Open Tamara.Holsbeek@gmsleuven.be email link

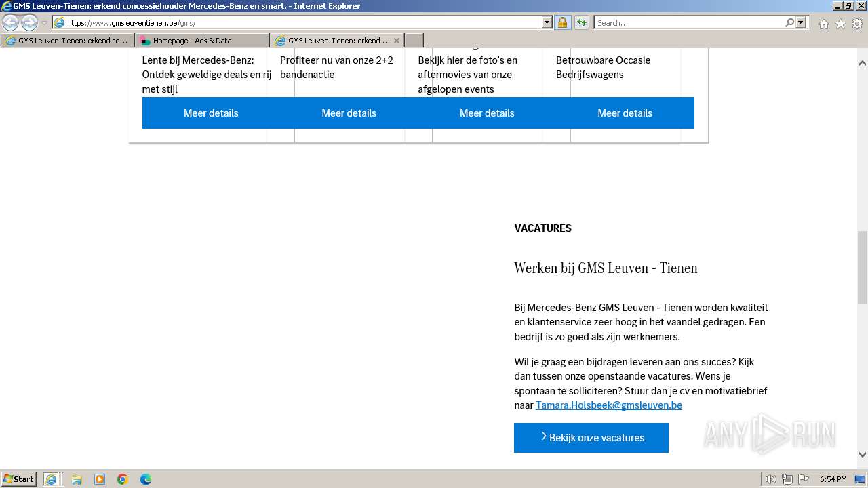click(x=609, y=405)
